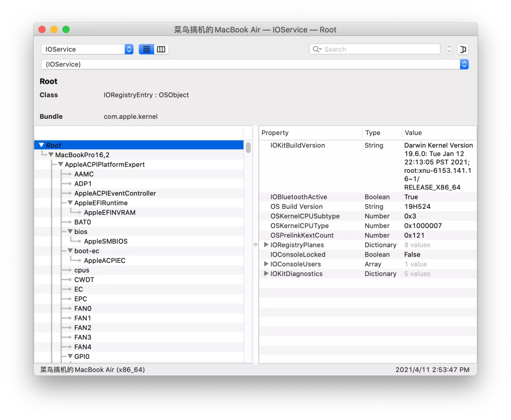Click the IORegistryEntry : OSObject class text
Screen dimensions: 511x420
click(x=146, y=95)
